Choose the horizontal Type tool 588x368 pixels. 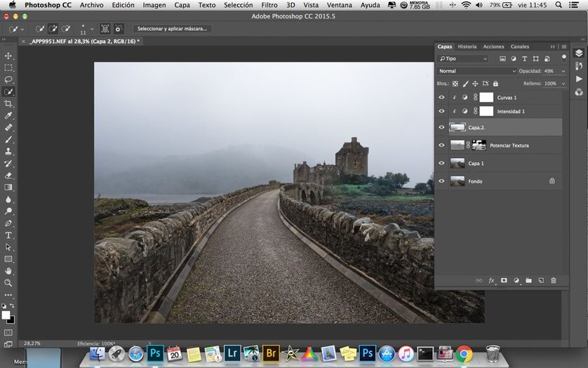tap(8, 235)
